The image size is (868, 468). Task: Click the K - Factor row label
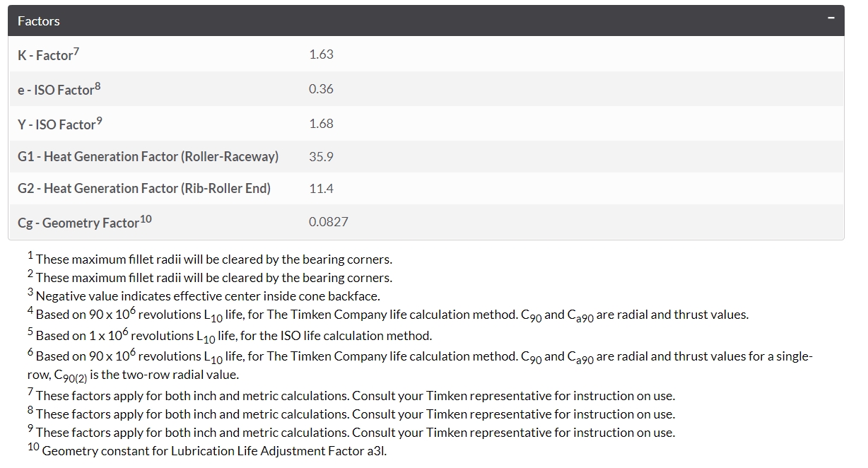pyautogui.click(x=45, y=55)
